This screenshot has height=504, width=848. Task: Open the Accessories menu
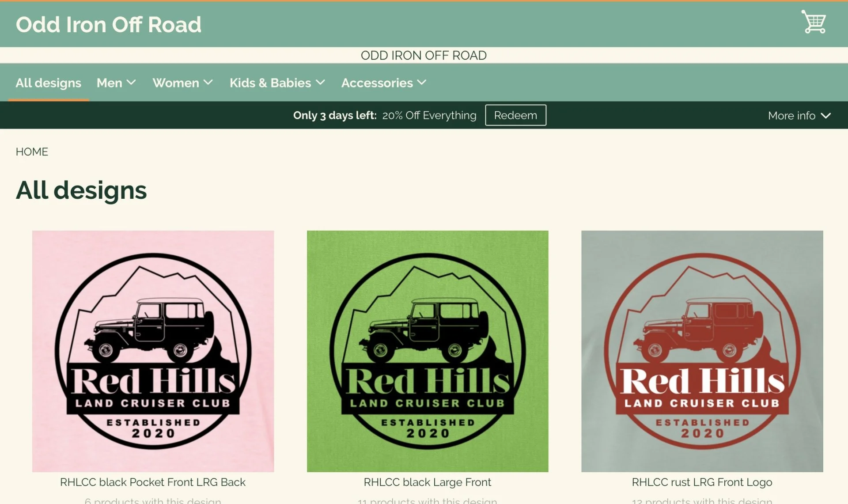[384, 83]
